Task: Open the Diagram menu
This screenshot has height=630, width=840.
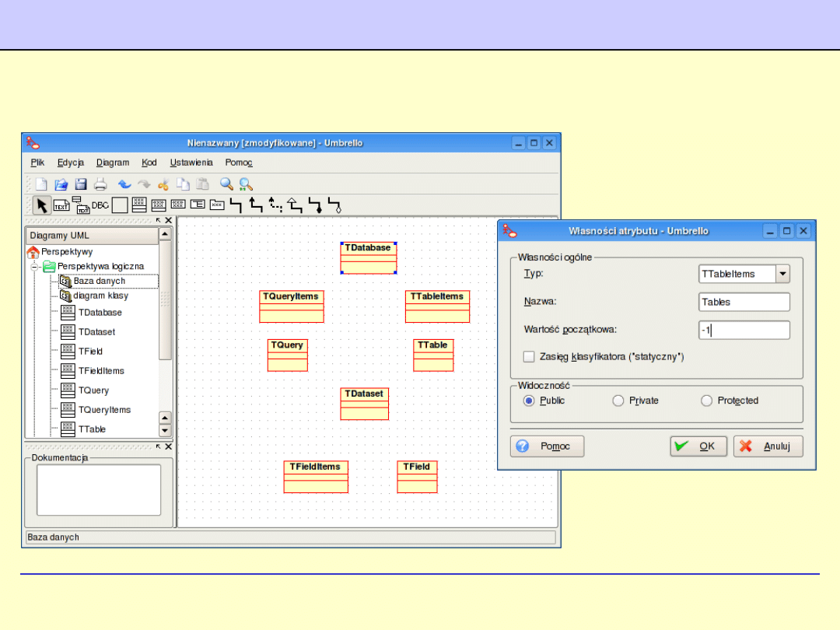Action: coord(113,163)
